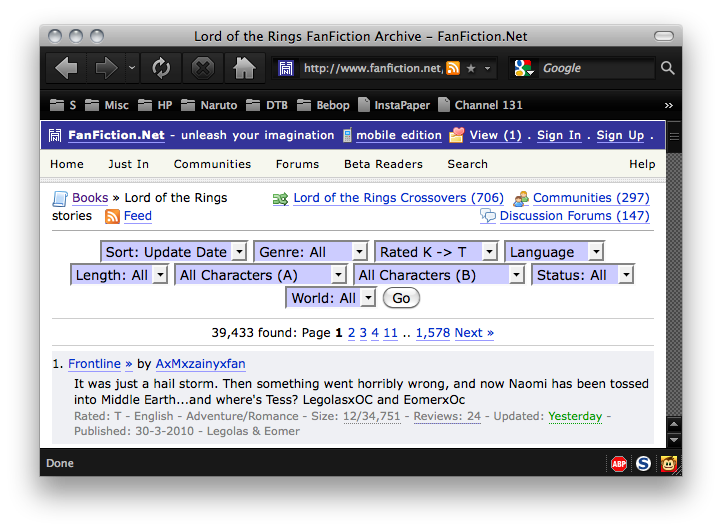Image resolution: width=722 pixels, height=531 pixels.
Task: Go to results page 2
Action: [351, 333]
